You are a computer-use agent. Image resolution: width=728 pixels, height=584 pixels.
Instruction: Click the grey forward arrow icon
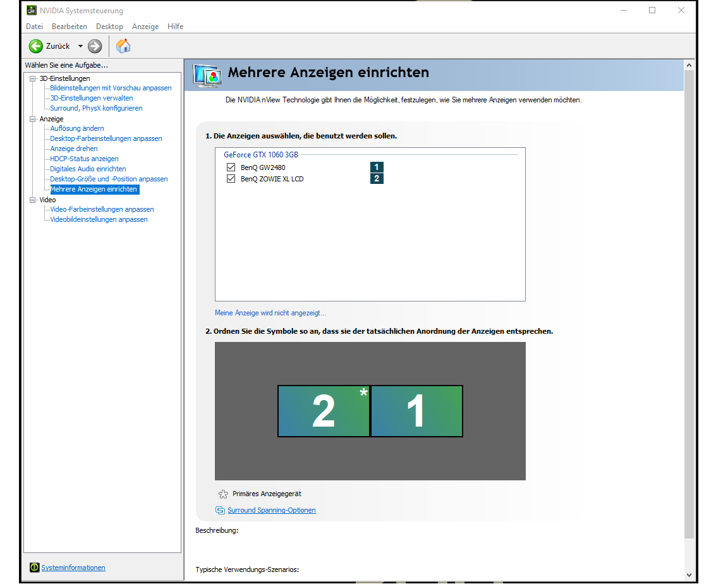click(95, 46)
